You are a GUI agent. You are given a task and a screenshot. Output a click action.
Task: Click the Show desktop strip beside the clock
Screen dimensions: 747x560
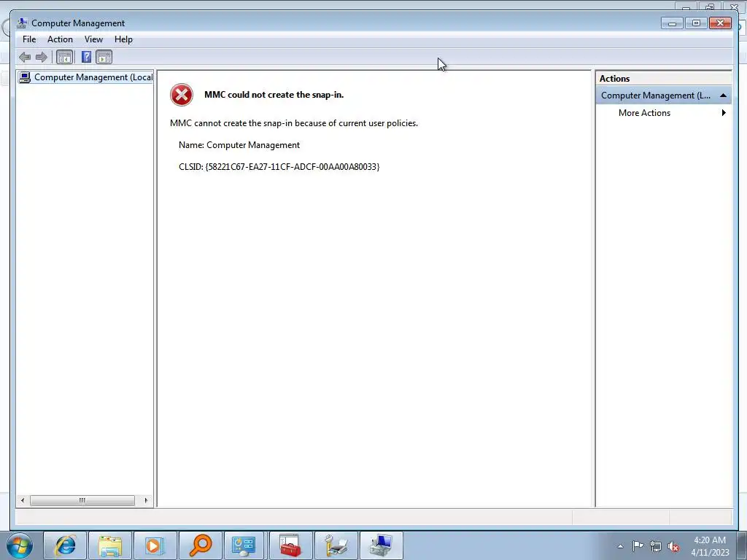pyautogui.click(x=742, y=545)
